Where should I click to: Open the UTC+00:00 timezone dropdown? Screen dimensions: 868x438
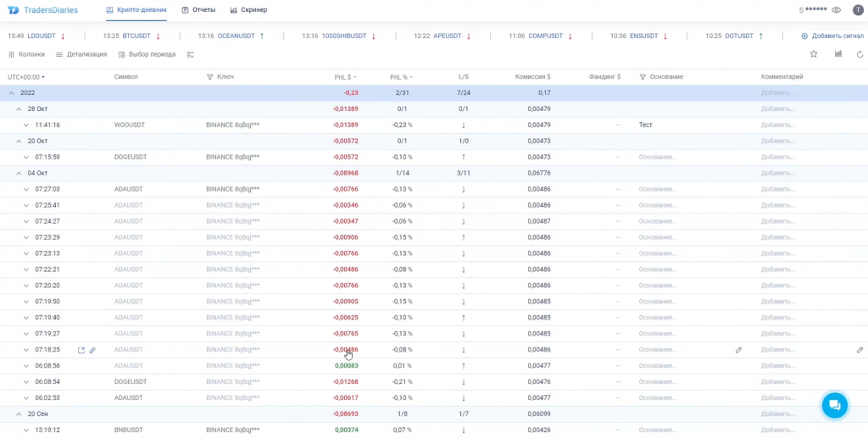tap(26, 77)
